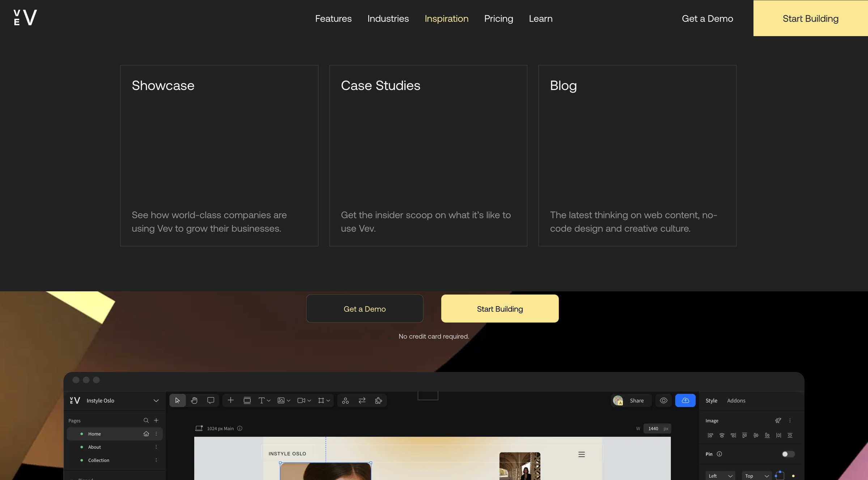Switch to the Style tab

point(711,400)
